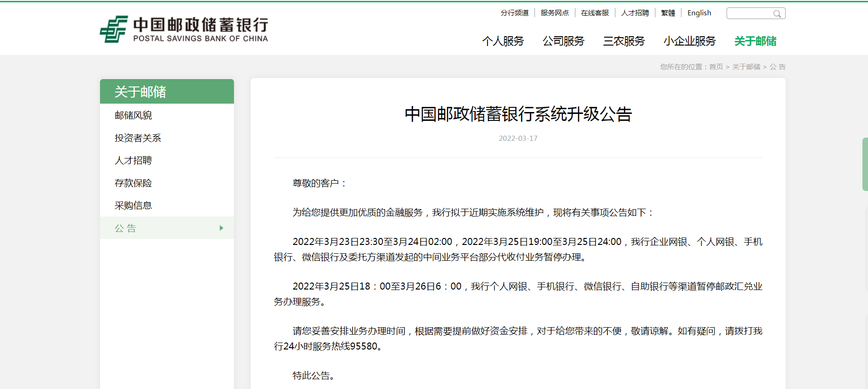Select 投资者关系 in the sidebar
Image resolution: width=868 pixels, height=389 pixels.
(x=138, y=138)
